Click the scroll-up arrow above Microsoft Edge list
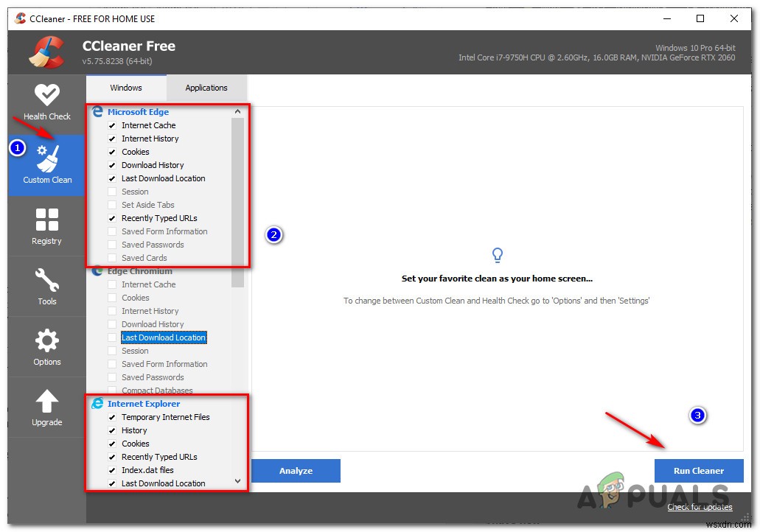This screenshot has height=532, width=760. (x=237, y=110)
